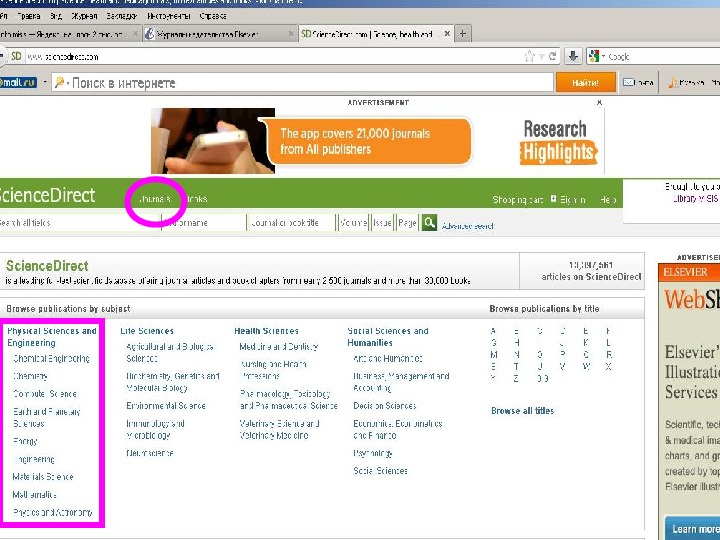The image size is (720, 540).
Task: Focus the Page input field
Action: pos(407,223)
